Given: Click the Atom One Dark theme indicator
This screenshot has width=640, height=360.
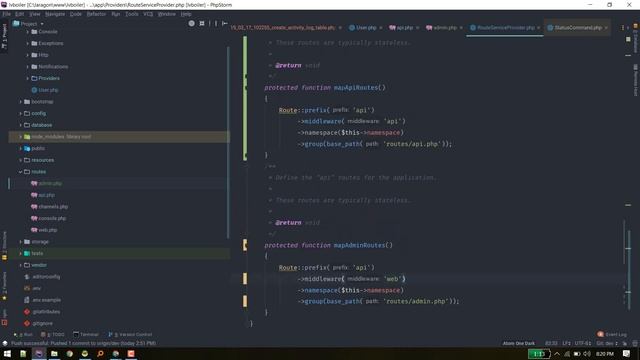Looking at the screenshot, I should pos(518,343).
